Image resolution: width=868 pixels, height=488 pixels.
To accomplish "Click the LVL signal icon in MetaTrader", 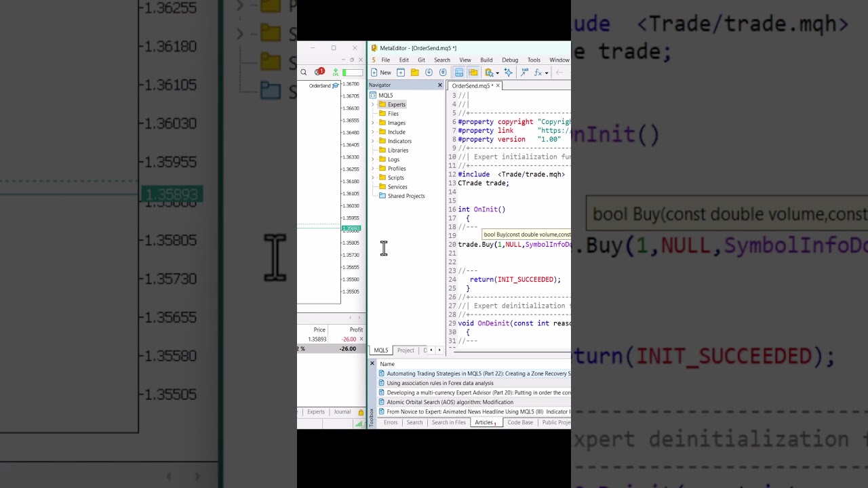I will (335, 72).
